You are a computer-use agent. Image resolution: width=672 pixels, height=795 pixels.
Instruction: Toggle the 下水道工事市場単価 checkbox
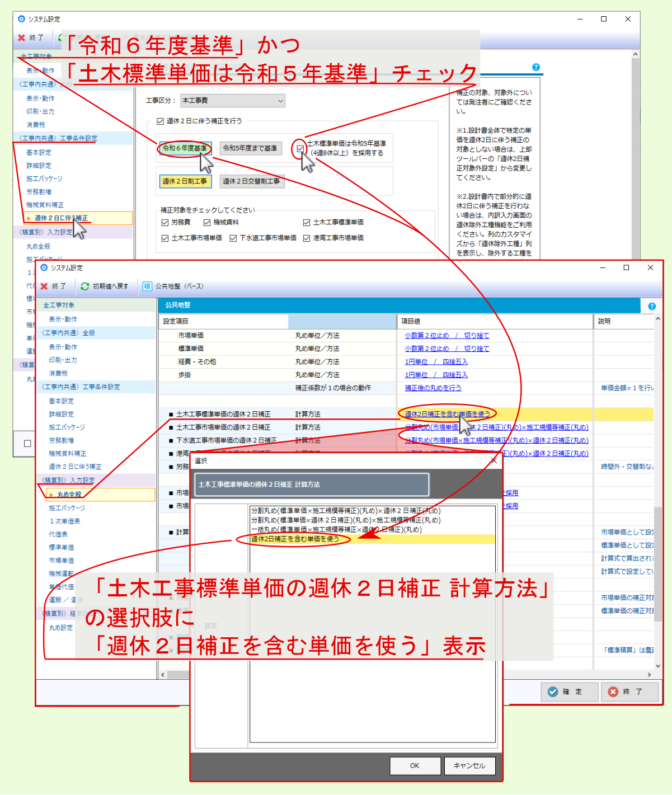233,238
